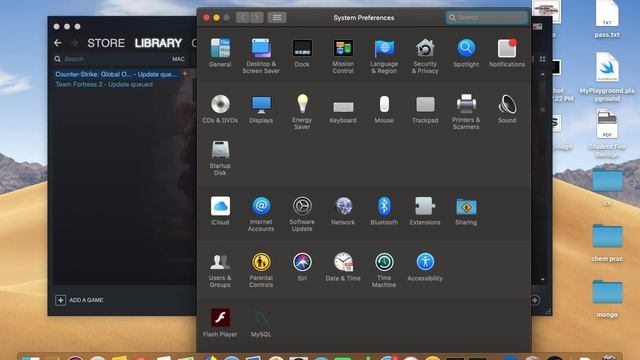This screenshot has width=640, height=360.
Task: Open Mission Control settings
Action: pyautogui.click(x=343, y=56)
